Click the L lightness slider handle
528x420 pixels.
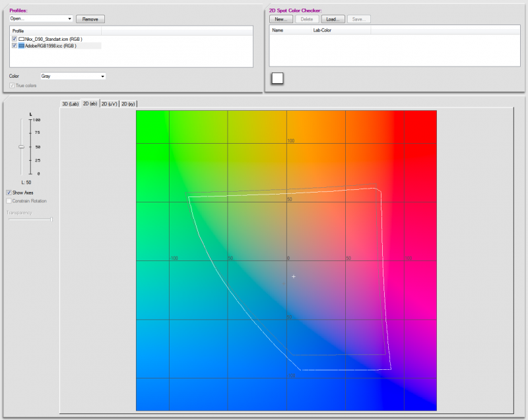[21, 146]
